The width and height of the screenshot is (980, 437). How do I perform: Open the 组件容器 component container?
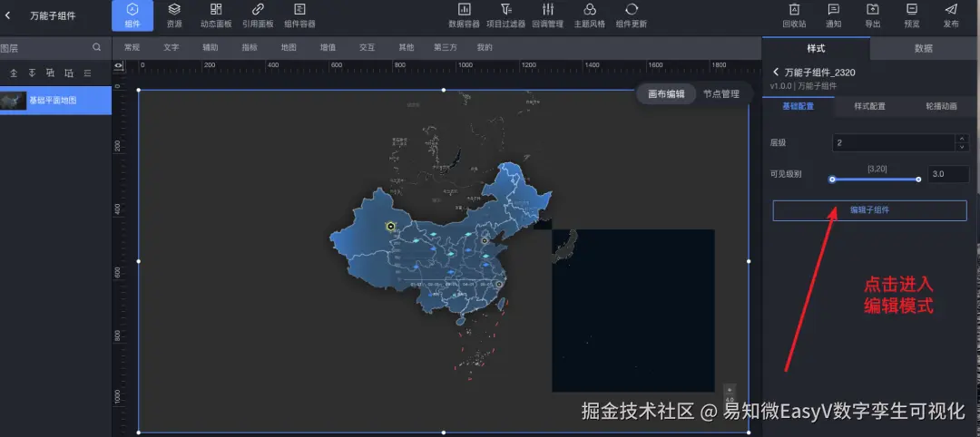(300, 15)
